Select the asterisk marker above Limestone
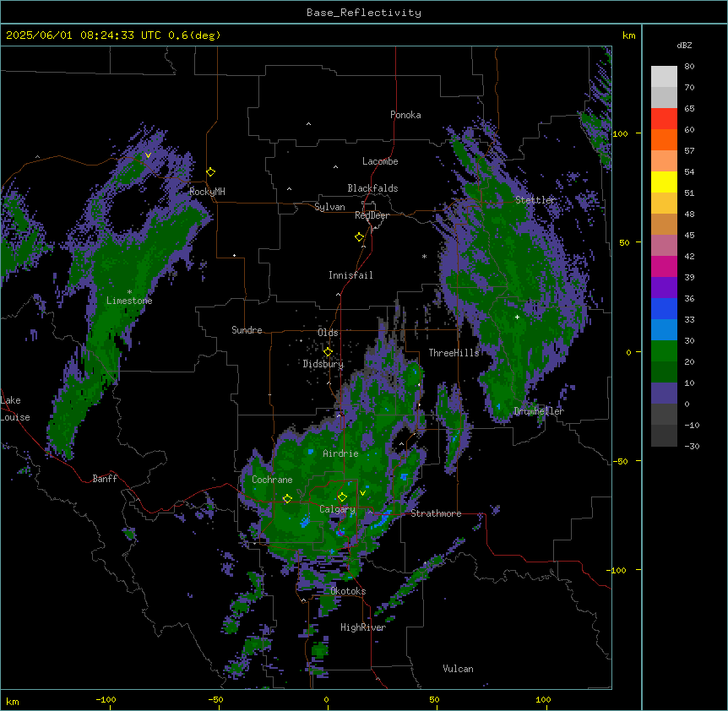This screenshot has height=711, width=728. tap(129, 291)
